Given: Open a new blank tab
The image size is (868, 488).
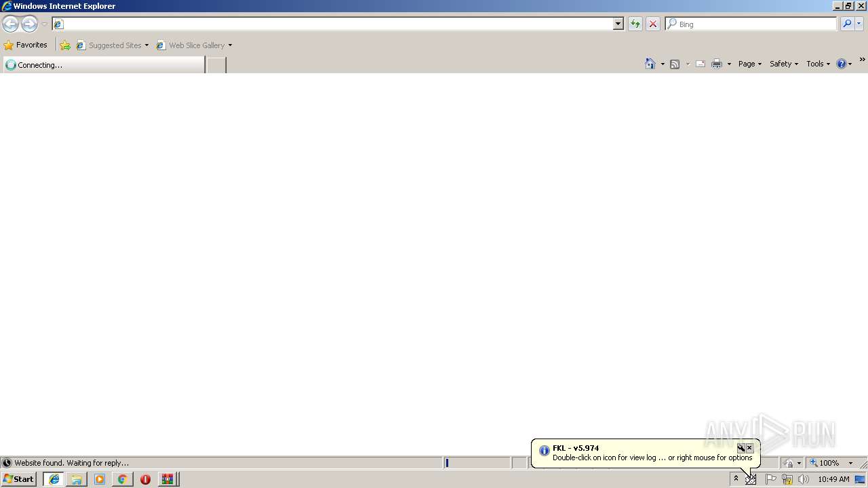Looking at the screenshot, I should (216, 65).
